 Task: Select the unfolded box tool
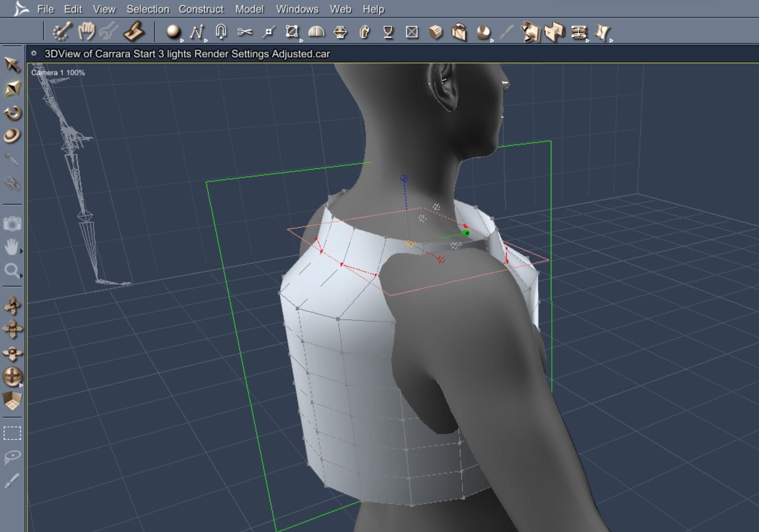click(459, 32)
